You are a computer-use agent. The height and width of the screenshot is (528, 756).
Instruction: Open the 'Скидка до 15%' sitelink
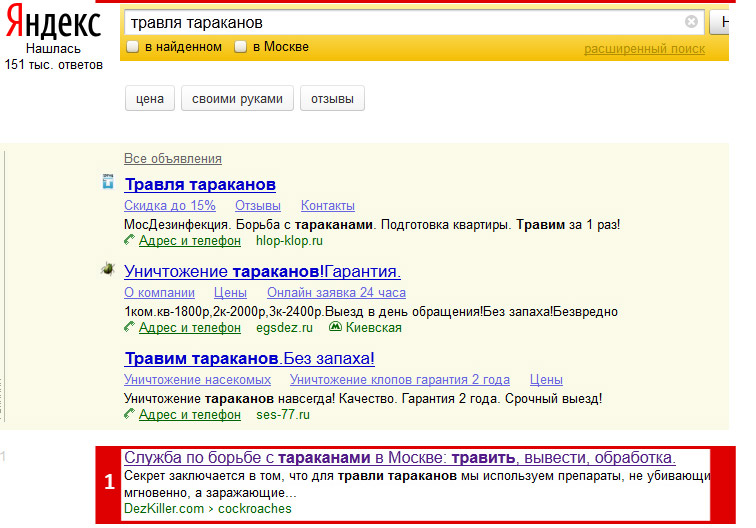pyautogui.click(x=170, y=205)
